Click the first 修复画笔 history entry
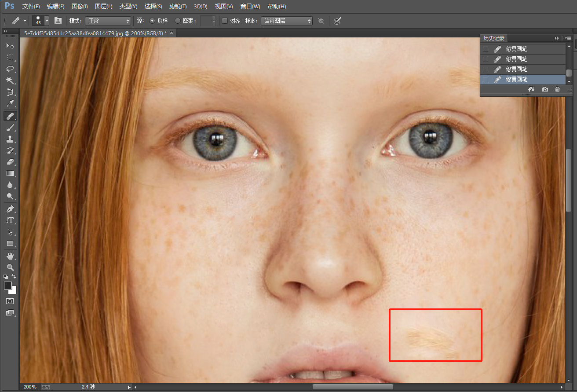The height and width of the screenshot is (392, 577). 516,49
